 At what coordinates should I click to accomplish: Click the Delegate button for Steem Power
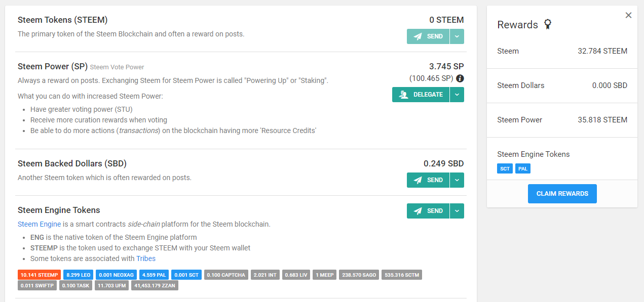pos(421,95)
